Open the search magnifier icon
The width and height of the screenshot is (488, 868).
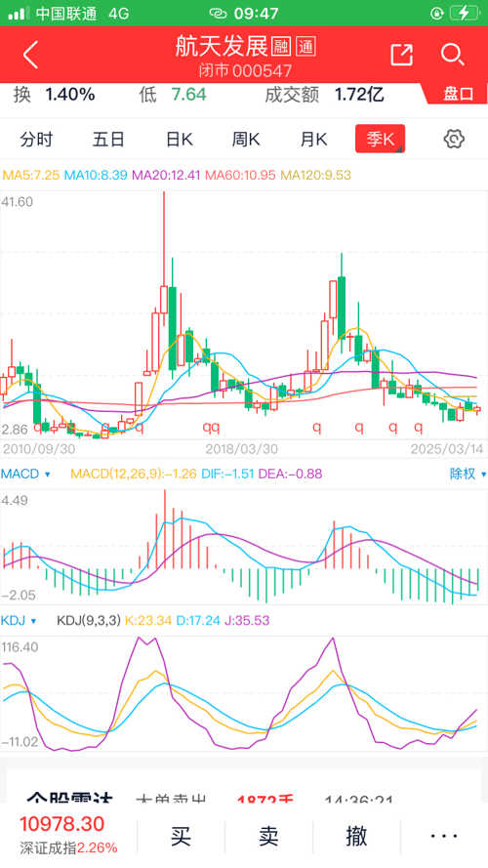pyautogui.click(x=452, y=55)
